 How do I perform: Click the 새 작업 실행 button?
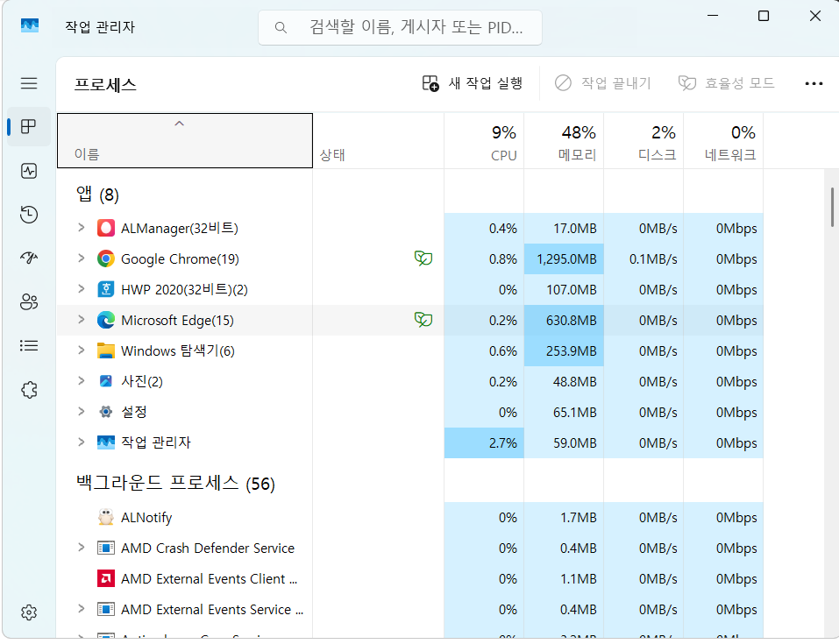474,82
